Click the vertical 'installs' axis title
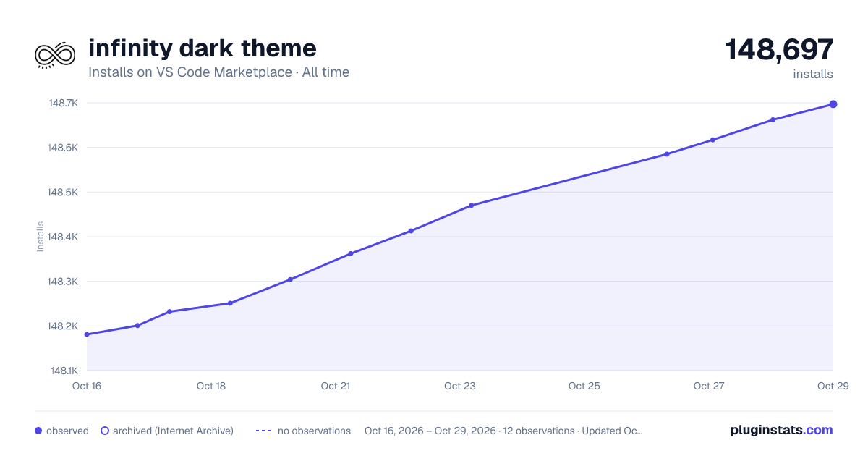 click(41, 237)
